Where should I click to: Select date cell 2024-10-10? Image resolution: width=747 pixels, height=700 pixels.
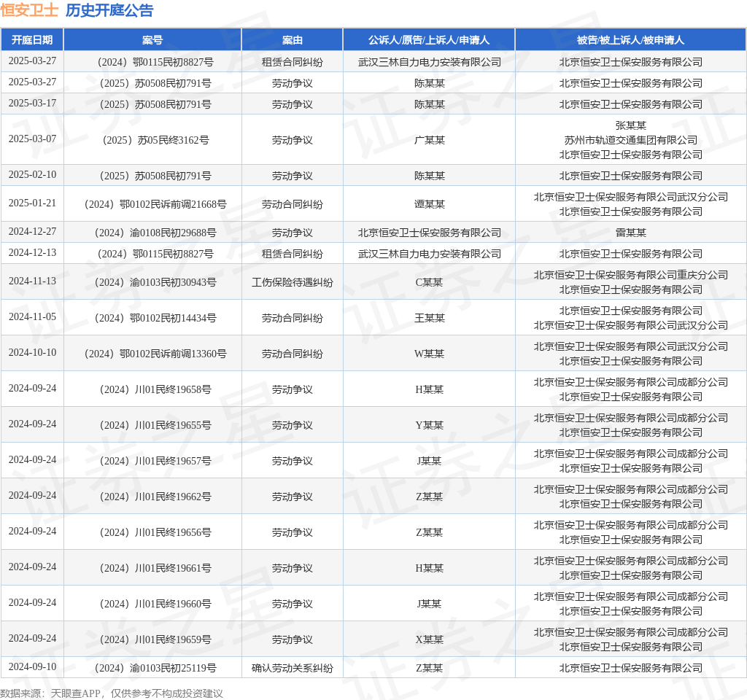[32, 353]
